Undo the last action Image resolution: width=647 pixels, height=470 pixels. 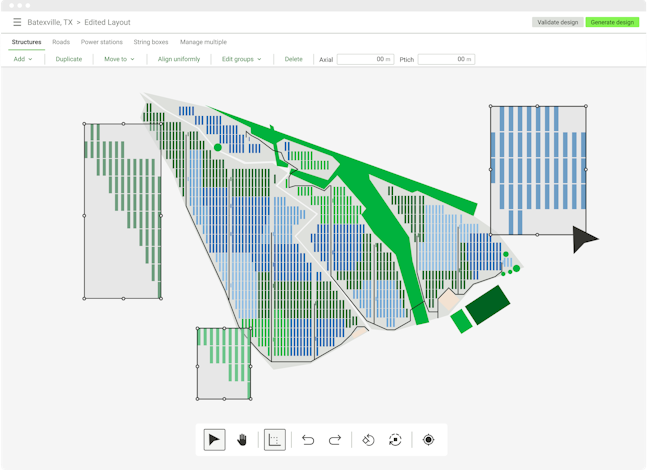coord(308,440)
